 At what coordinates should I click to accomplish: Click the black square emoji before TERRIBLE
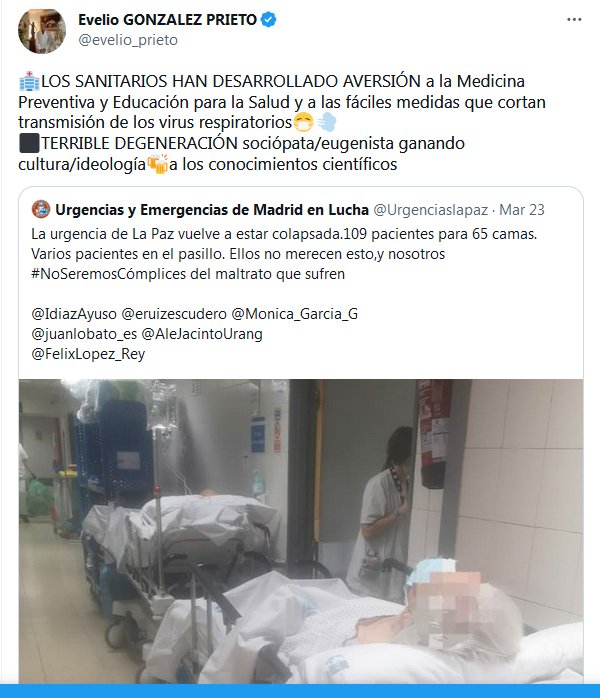tap(29, 143)
